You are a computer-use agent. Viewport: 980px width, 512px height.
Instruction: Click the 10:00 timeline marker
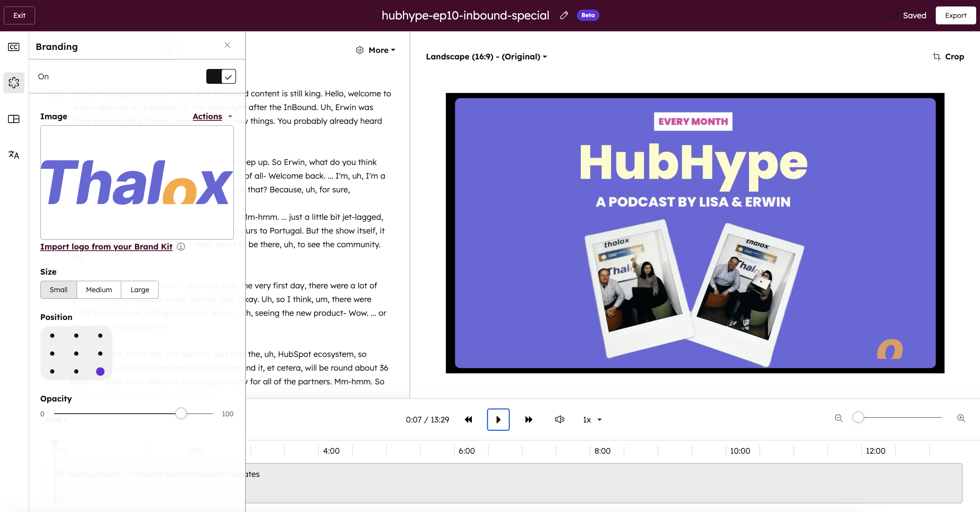coord(740,451)
